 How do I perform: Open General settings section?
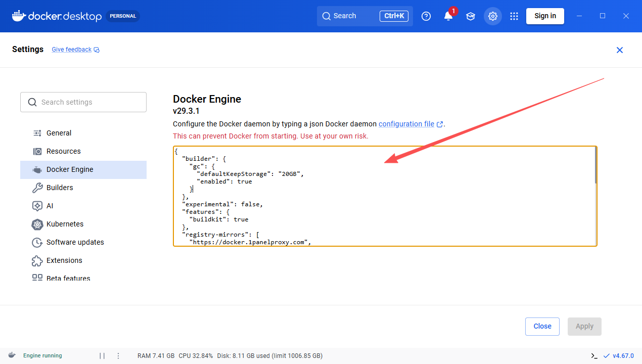tap(83, 133)
